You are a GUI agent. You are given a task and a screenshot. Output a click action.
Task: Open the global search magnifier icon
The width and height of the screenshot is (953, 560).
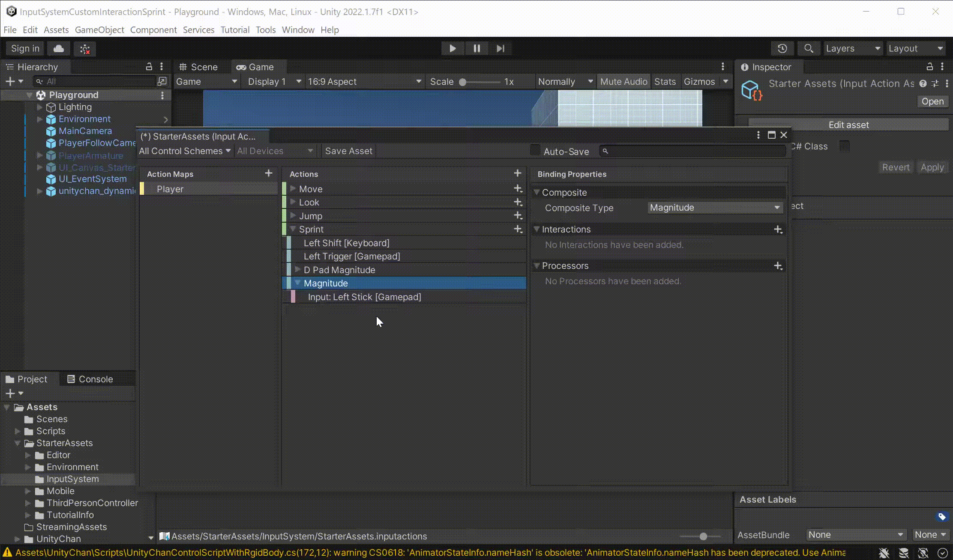(809, 48)
